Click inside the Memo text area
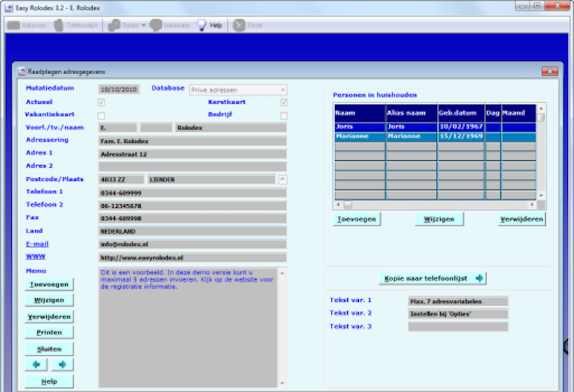This screenshot has width=574, height=392. pos(188,328)
